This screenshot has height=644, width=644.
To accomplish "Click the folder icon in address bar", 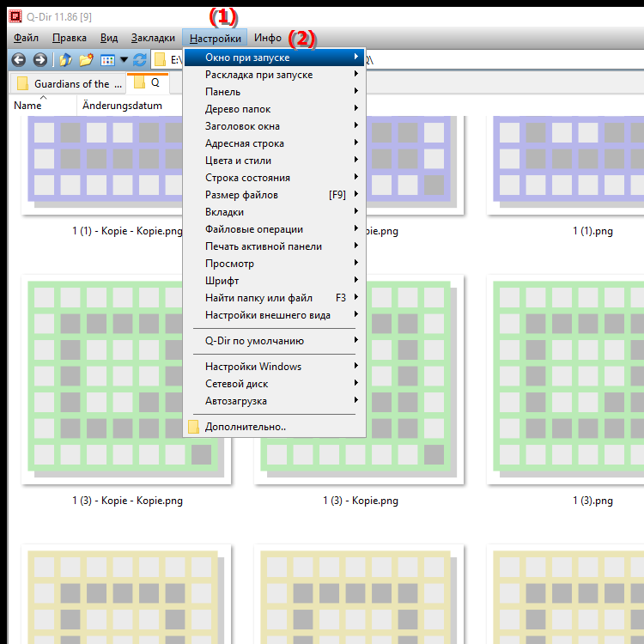I will (x=161, y=60).
